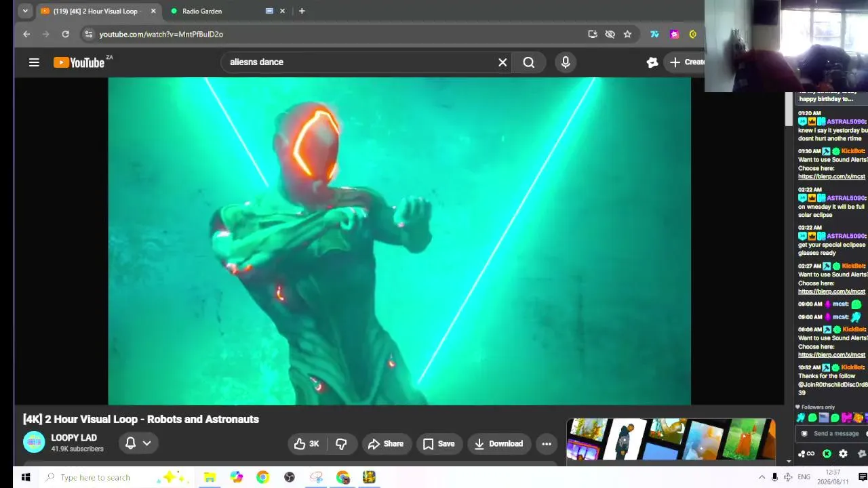Download the video
The image size is (868, 488).
click(498, 444)
